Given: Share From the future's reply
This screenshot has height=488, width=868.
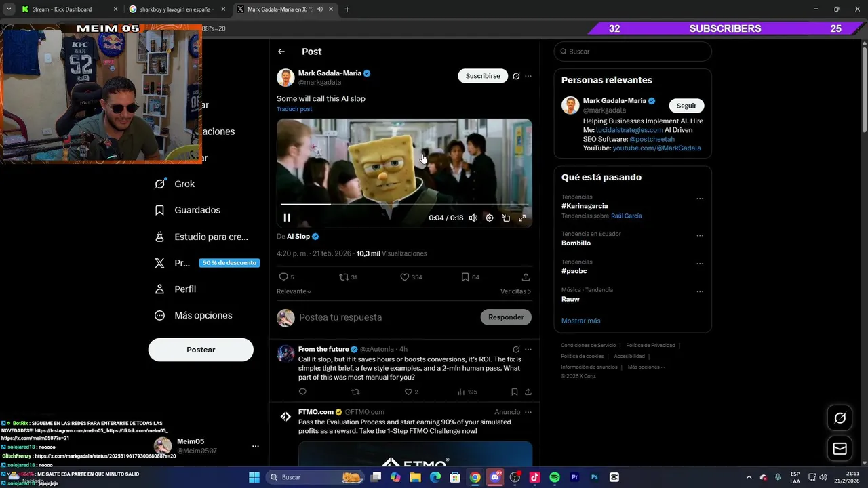Looking at the screenshot, I should pos(528,392).
